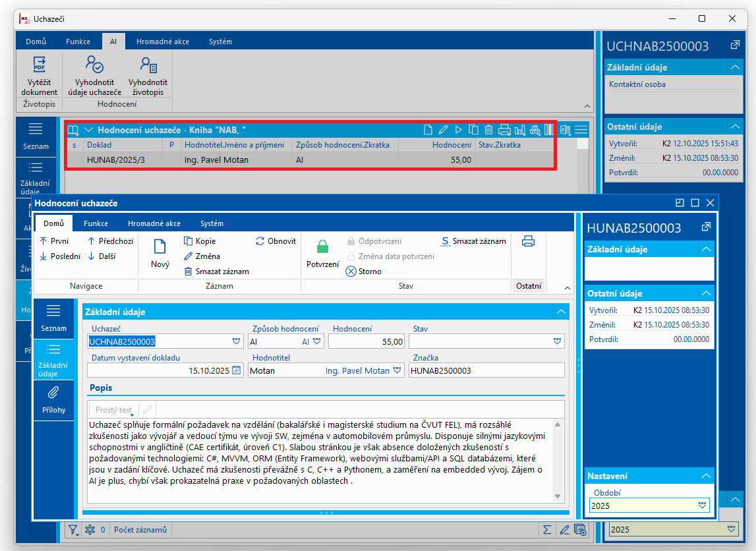Click the Změna button
The width and height of the screenshot is (756, 551).
(x=202, y=256)
